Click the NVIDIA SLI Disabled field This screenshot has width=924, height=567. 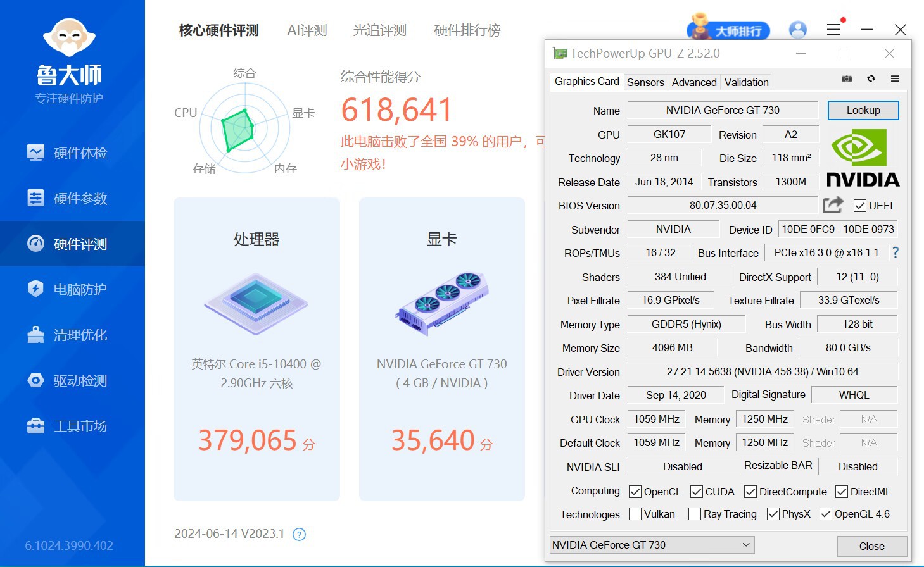(x=683, y=466)
